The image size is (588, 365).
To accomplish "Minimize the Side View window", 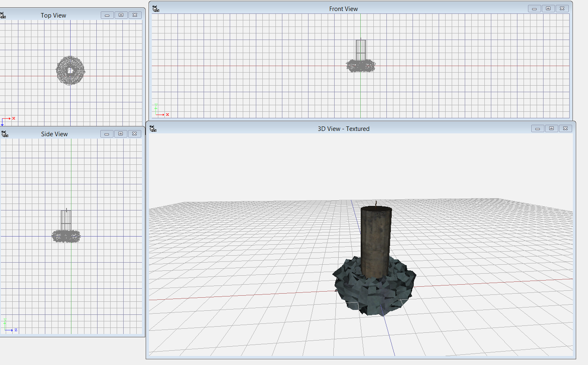I will [107, 134].
